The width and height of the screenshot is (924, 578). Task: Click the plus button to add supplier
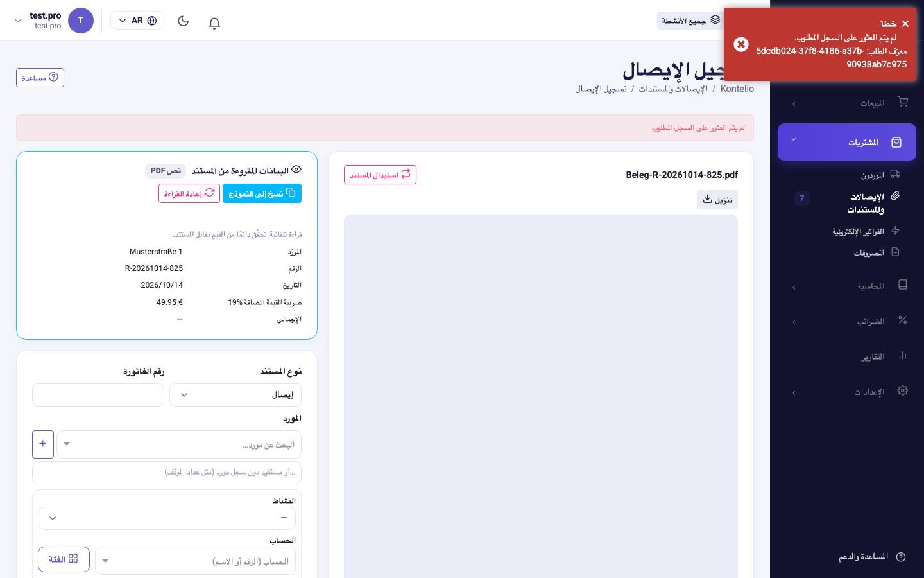pos(43,444)
